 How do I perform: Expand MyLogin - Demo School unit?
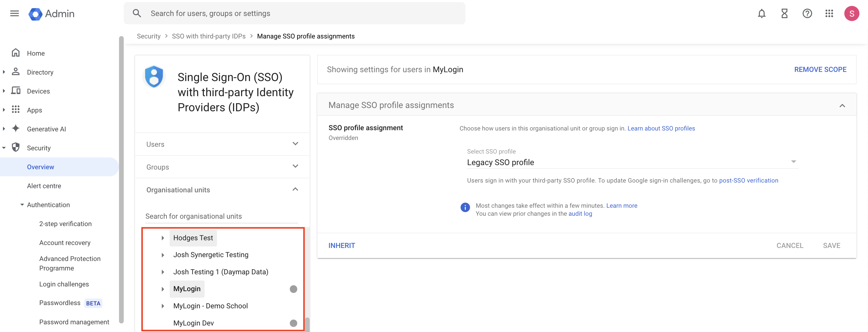click(163, 306)
